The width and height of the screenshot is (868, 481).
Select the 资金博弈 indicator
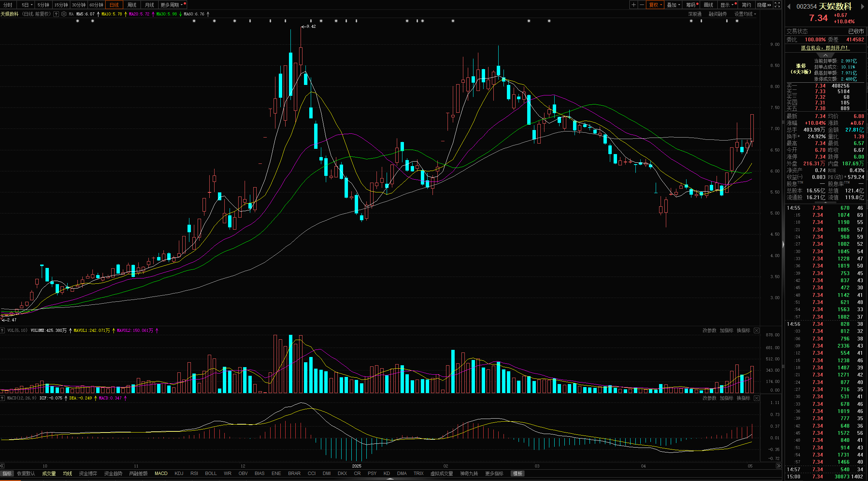[88, 473]
